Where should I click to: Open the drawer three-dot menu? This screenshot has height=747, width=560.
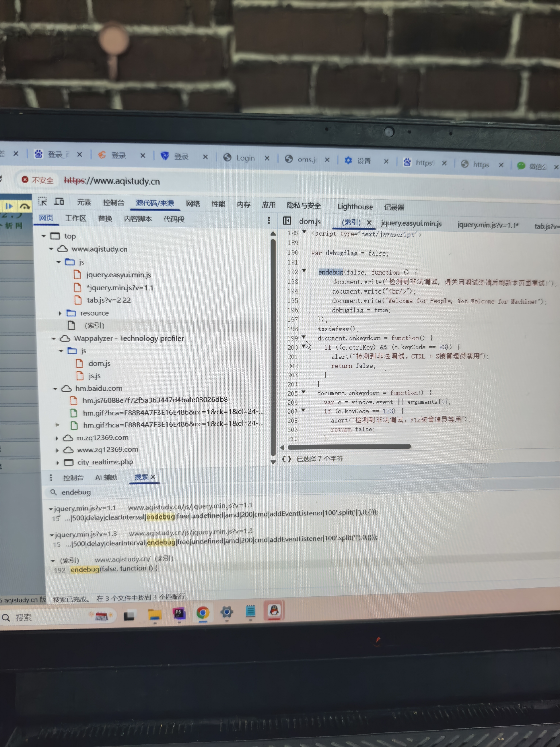pyautogui.click(x=51, y=477)
